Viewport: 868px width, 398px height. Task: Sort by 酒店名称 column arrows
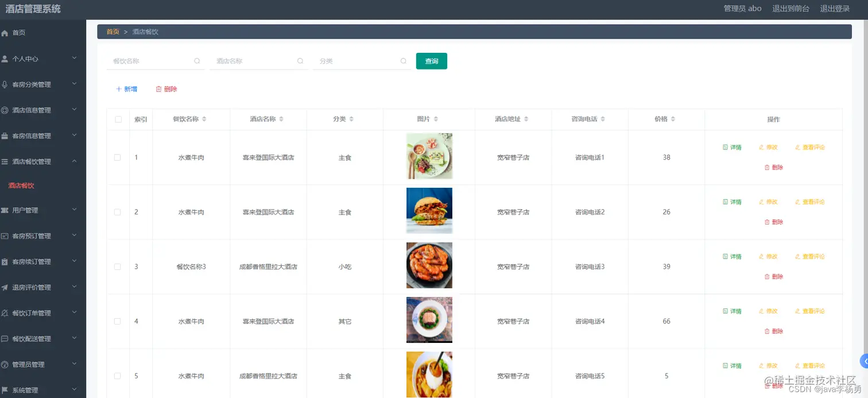[x=281, y=119]
